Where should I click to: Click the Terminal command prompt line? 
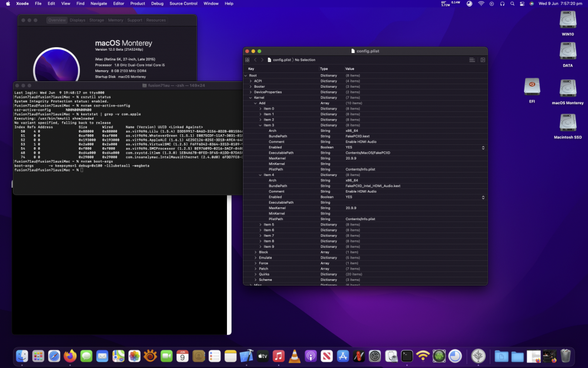coord(49,170)
